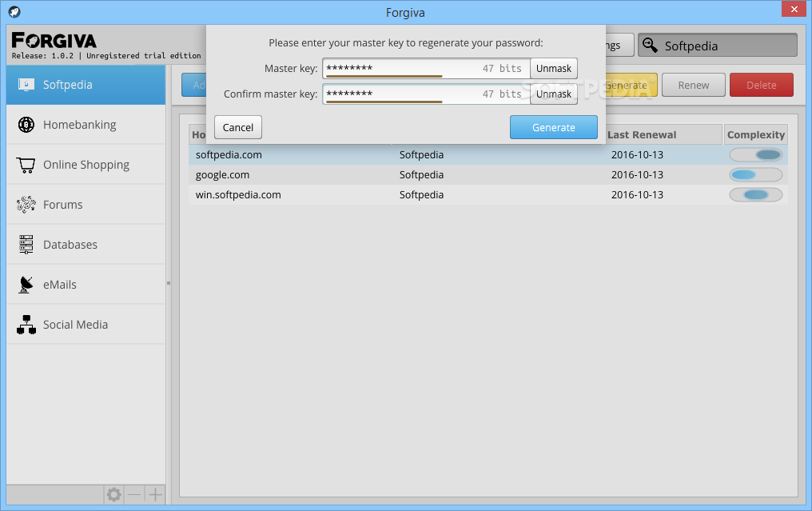Click the Softpedia search field

pos(717,46)
